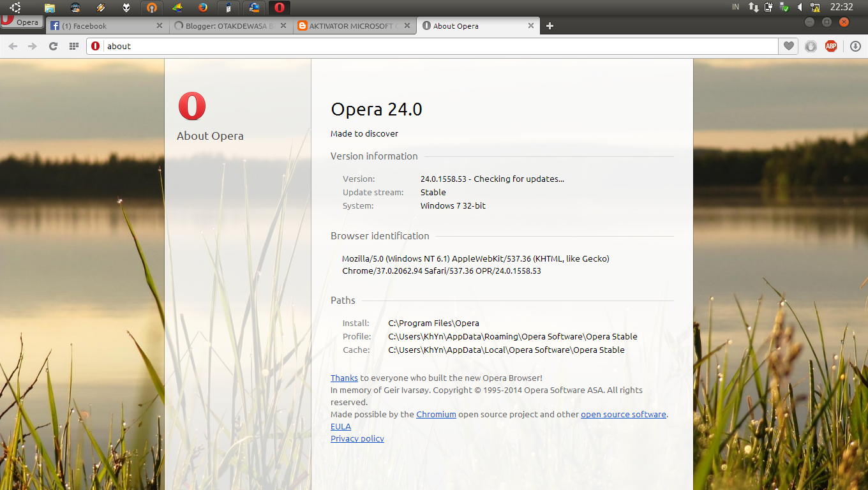This screenshot has height=490, width=868.
Task: Close the Blogger: OTAKDEWASA tab
Action: [283, 26]
